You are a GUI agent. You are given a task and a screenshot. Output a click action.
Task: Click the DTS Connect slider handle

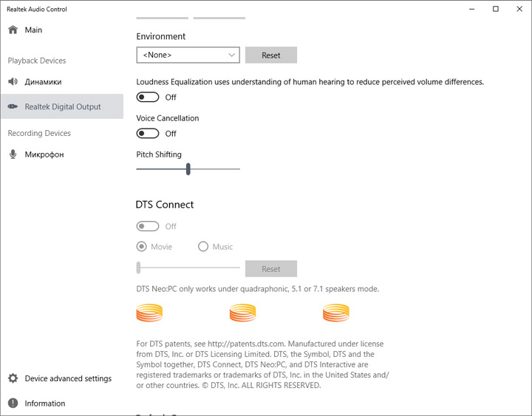[138, 267]
